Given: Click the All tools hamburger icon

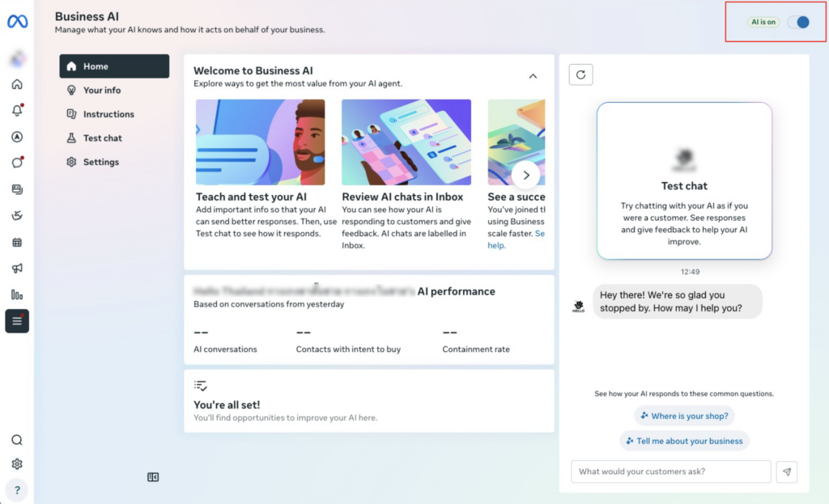Looking at the screenshot, I should [17, 321].
